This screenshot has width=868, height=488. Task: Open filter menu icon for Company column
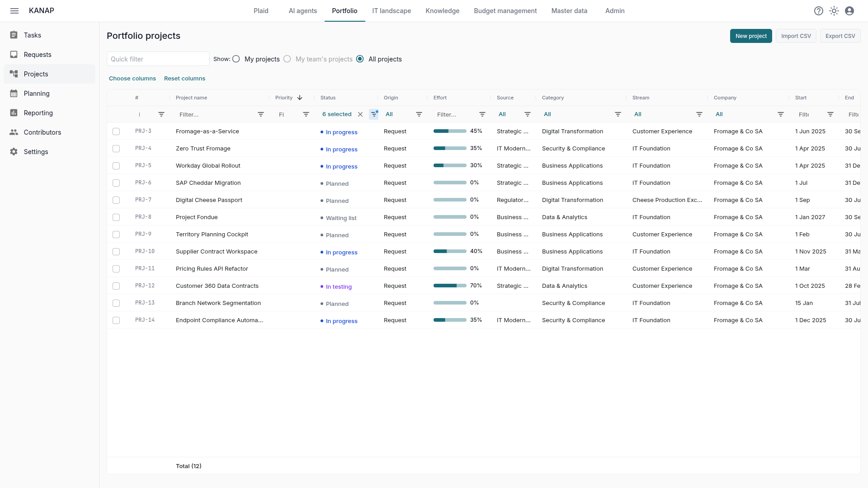tap(781, 114)
